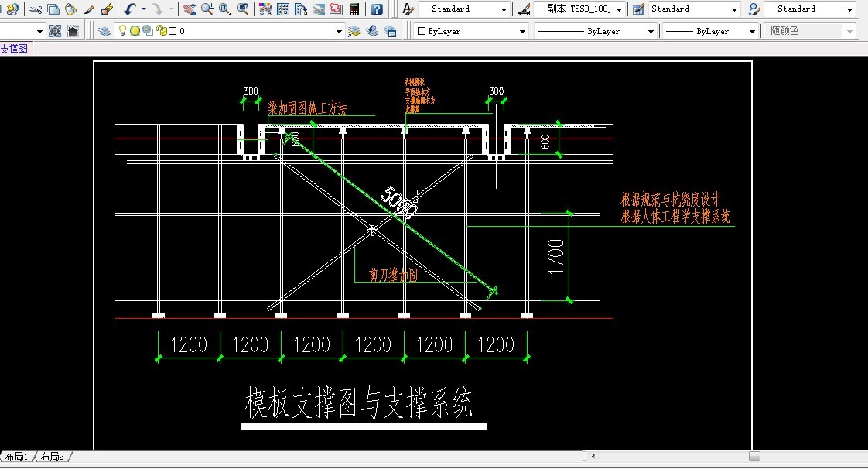
Task: Select the 根据人体工程学支撑系统 annotation text
Action: point(675,217)
